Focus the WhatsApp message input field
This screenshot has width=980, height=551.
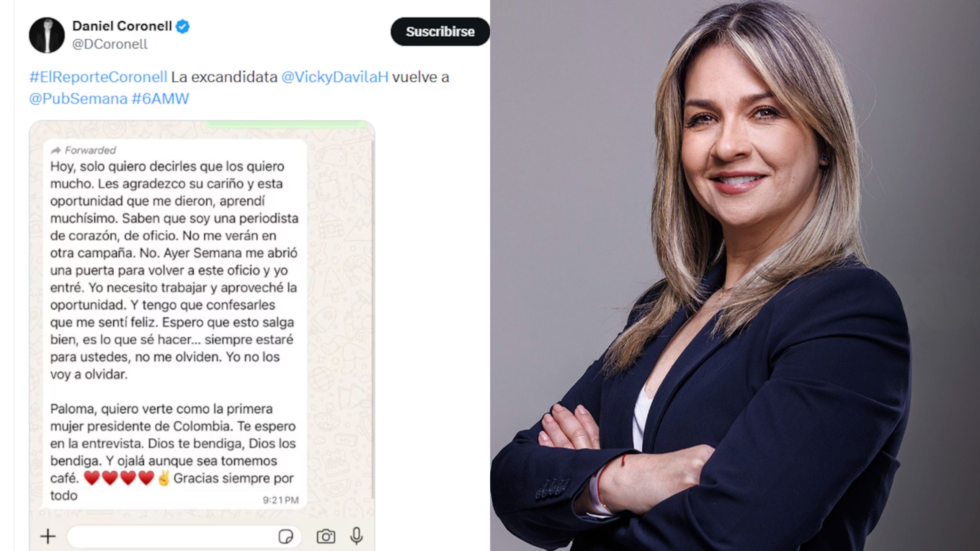pos(184,536)
